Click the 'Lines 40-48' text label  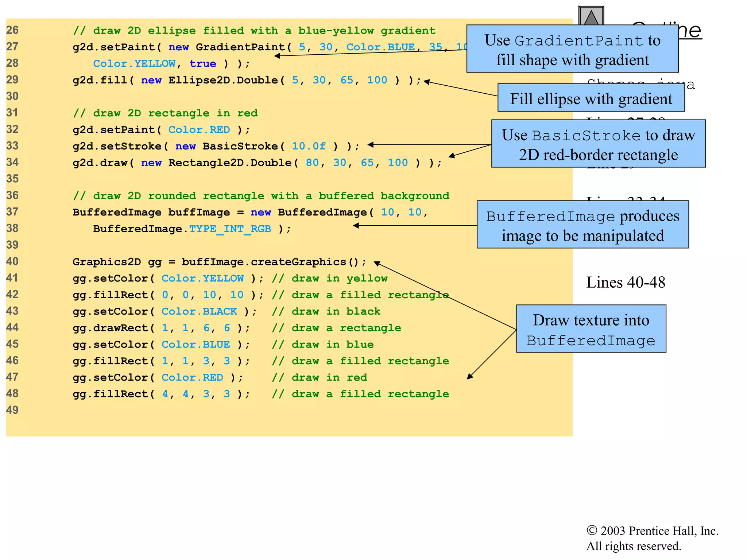pyautogui.click(x=625, y=282)
